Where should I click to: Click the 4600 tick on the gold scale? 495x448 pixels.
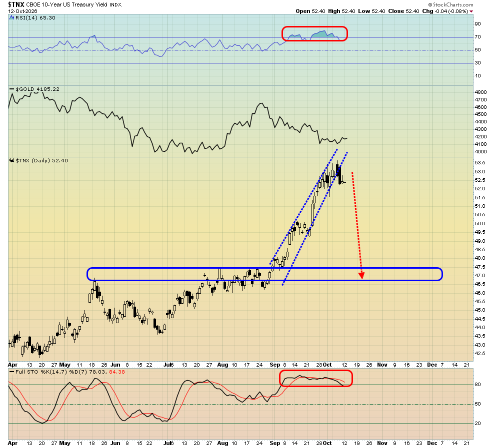[481, 107]
